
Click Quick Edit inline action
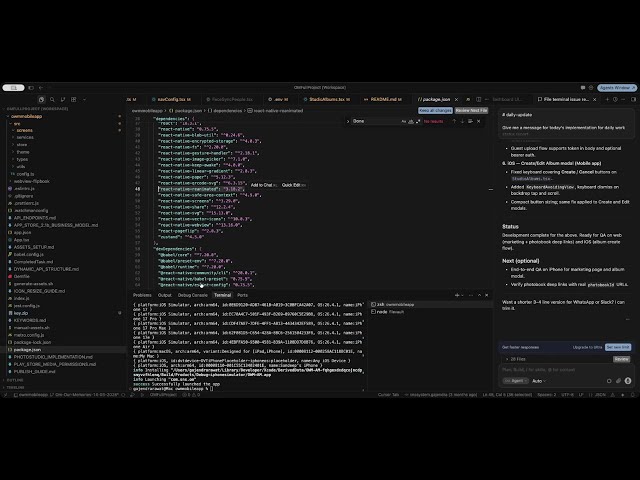pyautogui.click(x=293, y=185)
